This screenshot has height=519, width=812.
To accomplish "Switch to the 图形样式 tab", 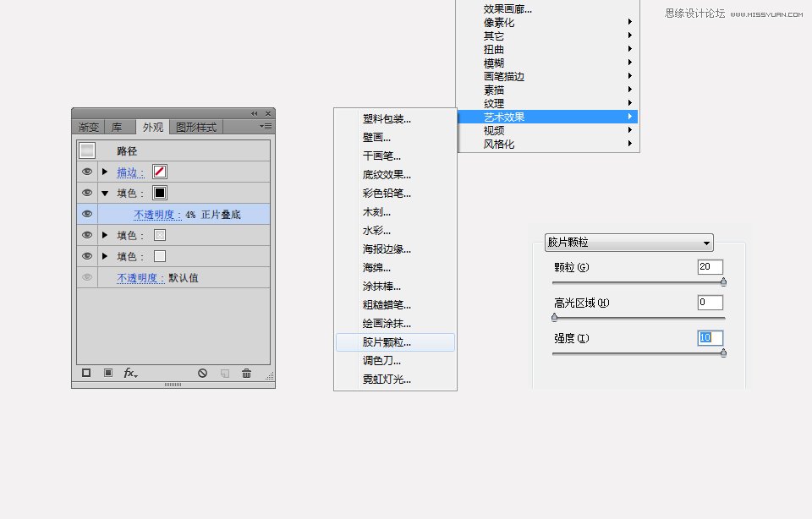I will point(196,127).
